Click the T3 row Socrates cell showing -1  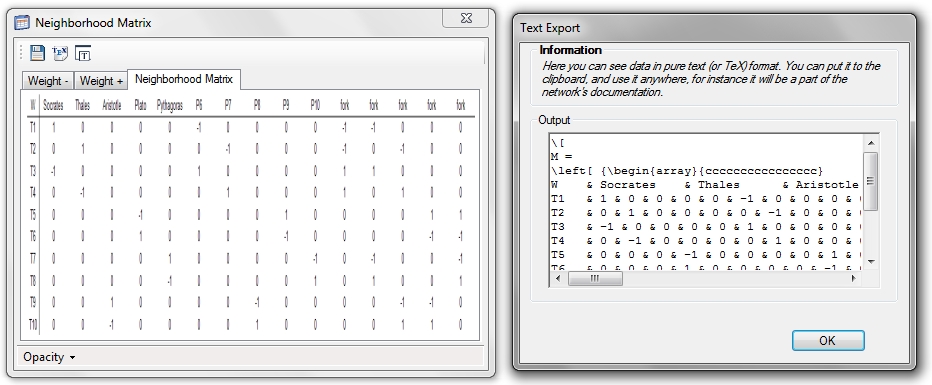(53, 171)
